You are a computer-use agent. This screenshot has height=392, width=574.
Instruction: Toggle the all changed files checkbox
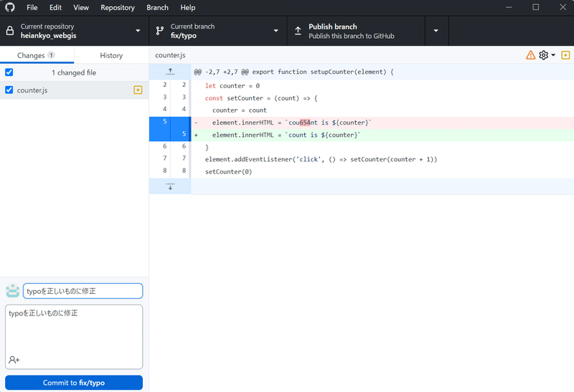click(9, 72)
